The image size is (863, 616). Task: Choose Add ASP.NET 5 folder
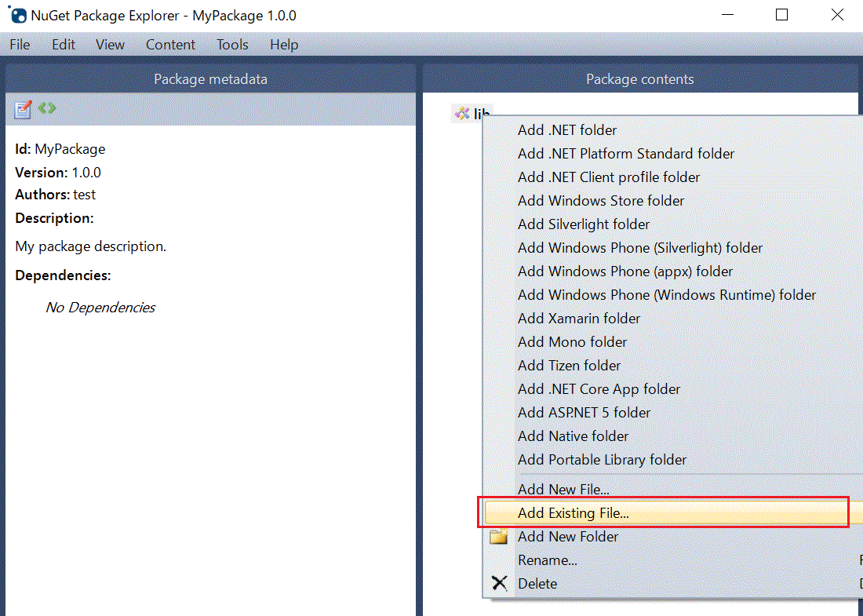(x=672, y=413)
